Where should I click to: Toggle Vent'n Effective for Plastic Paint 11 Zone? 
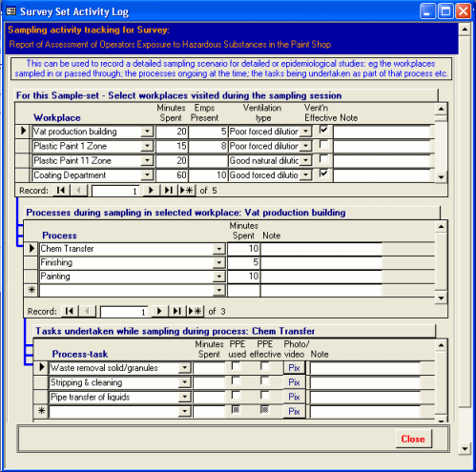323,159
